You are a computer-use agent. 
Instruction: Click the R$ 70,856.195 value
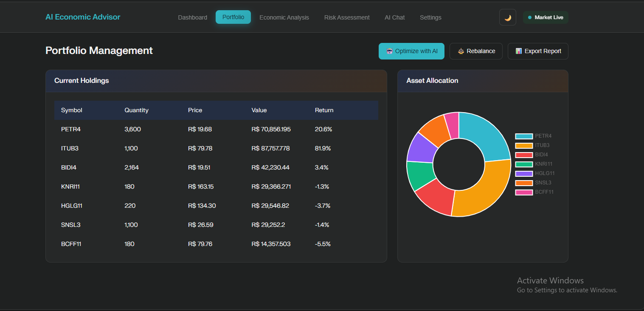point(271,130)
